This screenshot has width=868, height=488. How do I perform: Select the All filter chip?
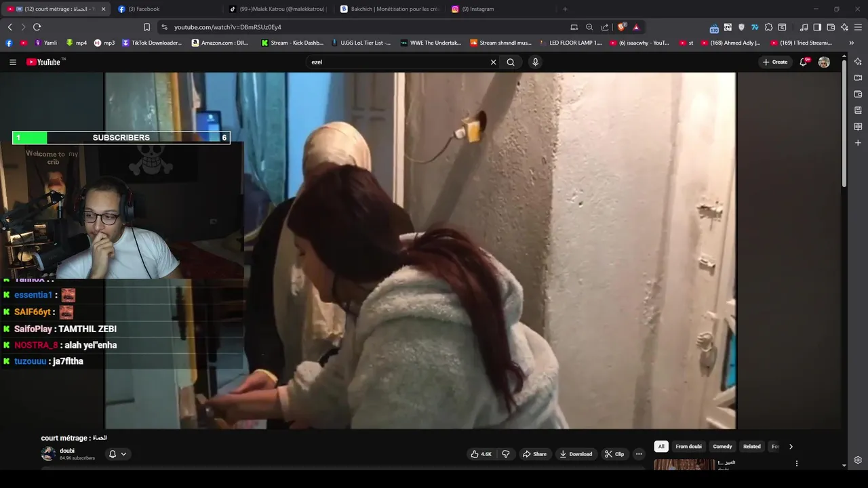tap(661, 447)
